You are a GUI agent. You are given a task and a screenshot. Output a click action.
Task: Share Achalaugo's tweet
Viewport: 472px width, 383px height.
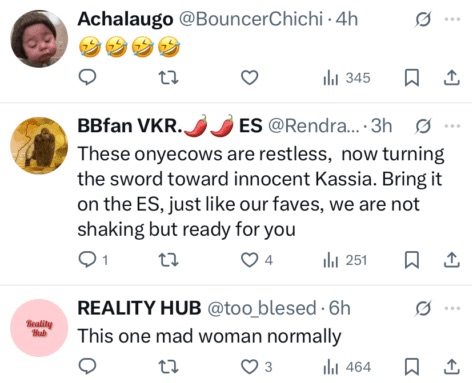(452, 78)
